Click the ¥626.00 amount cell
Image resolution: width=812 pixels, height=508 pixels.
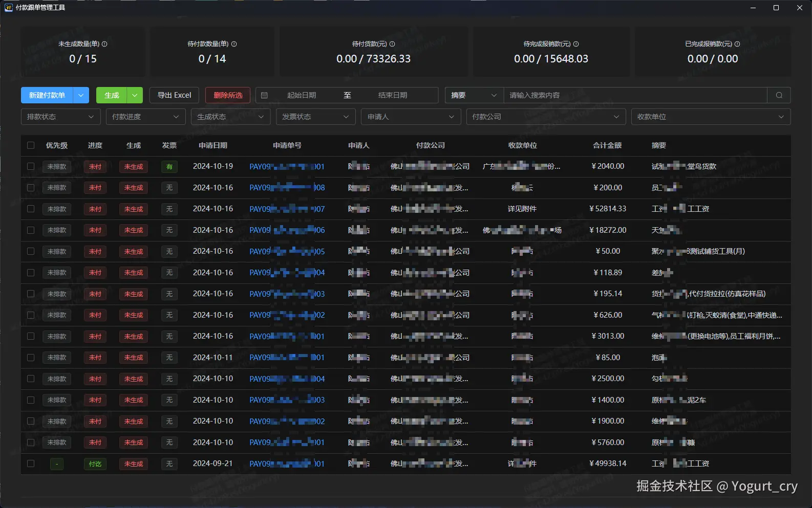coord(608,315)
